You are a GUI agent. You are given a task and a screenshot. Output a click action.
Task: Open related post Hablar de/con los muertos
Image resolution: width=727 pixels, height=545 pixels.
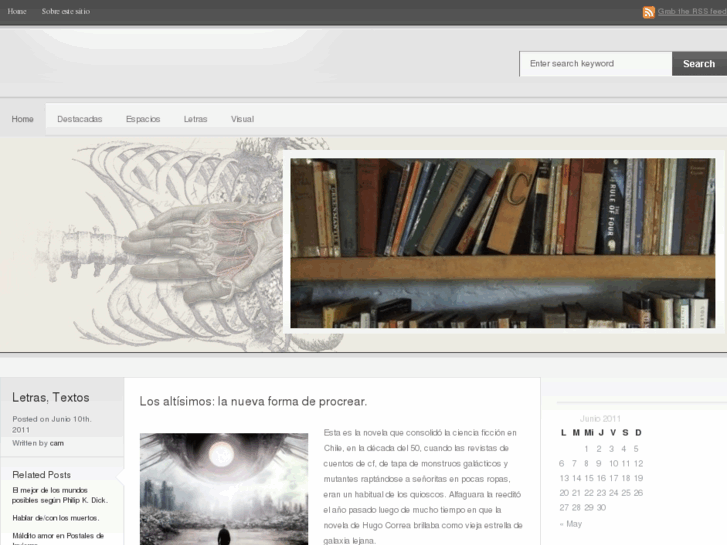pos(56,518)
